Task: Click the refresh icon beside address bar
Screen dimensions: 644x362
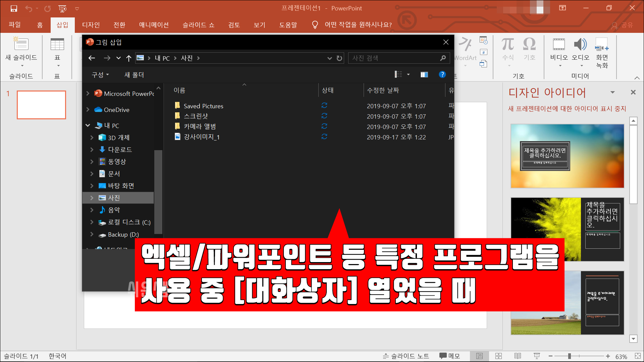Action: [x=339, y=58]
